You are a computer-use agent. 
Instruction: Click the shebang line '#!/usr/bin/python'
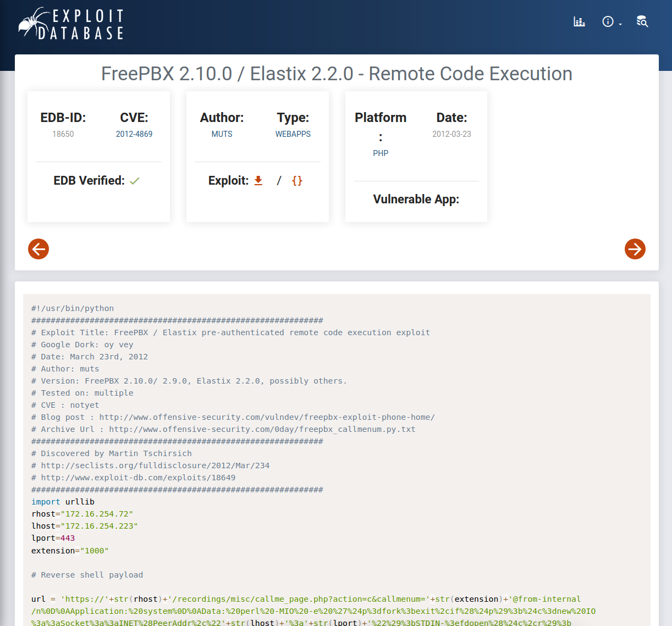pyautogui.click(x=73, y=308)
